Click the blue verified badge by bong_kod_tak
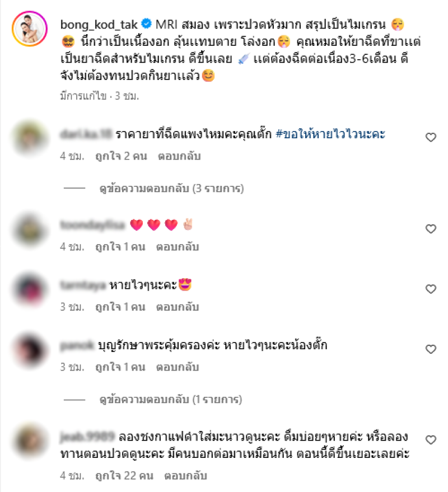Screen dimensions: 448x492 146,24
